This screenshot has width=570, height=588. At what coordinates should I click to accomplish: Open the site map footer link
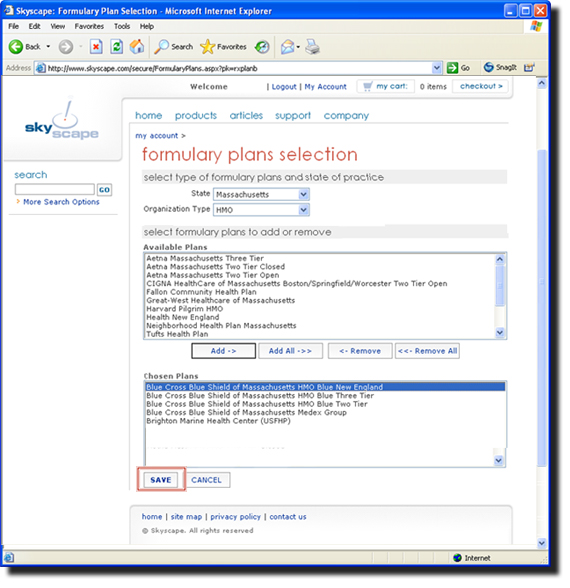186,517
